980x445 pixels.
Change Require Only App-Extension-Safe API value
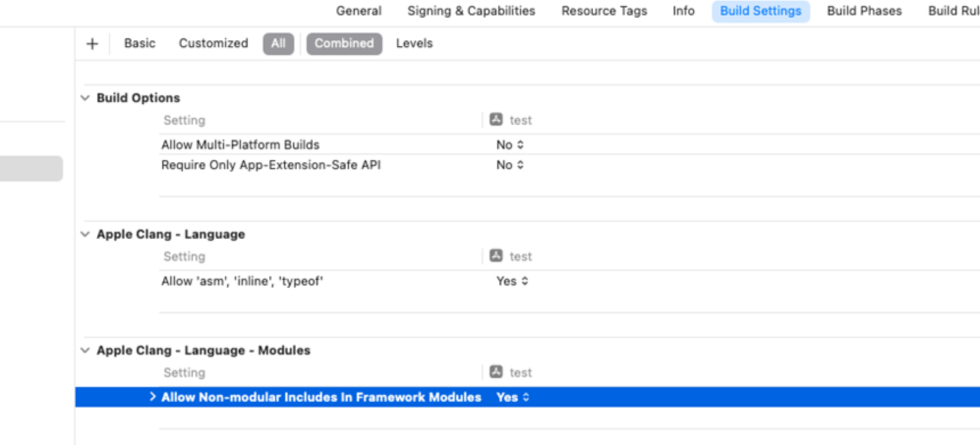click(510, 165)
